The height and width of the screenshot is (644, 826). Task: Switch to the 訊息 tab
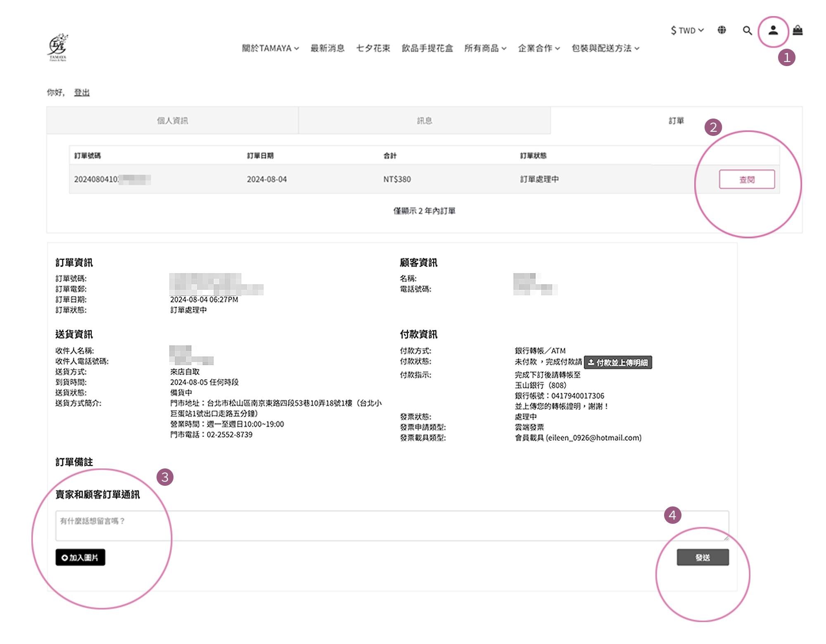pyautogui.click(x=424, y=121)
